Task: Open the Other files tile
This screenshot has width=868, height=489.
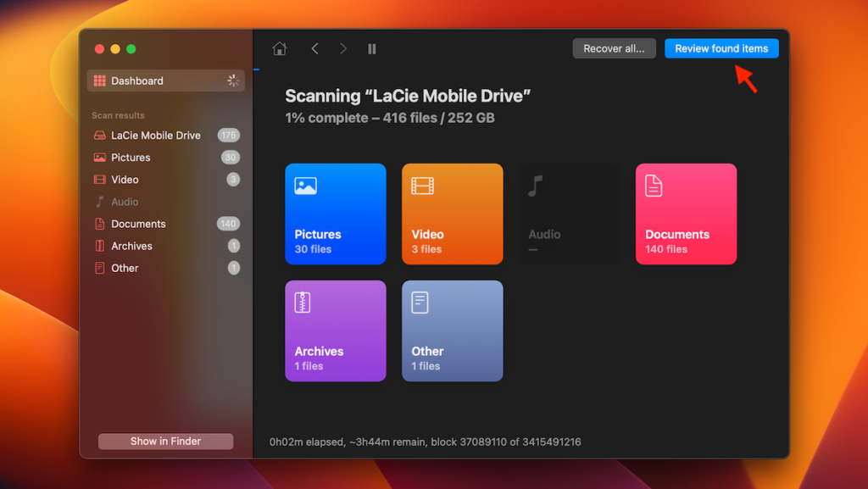Action: (x=452, y=331)
